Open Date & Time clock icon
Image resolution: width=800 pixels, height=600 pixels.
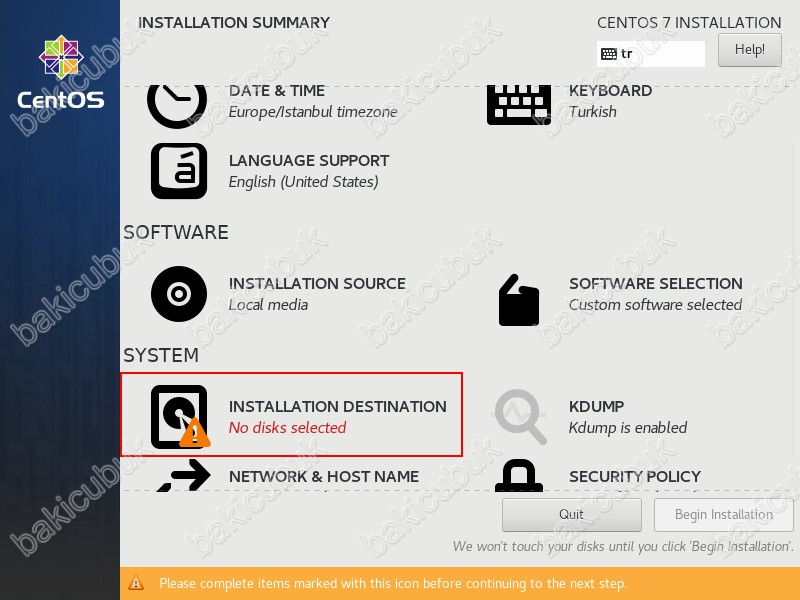point(177,106)
